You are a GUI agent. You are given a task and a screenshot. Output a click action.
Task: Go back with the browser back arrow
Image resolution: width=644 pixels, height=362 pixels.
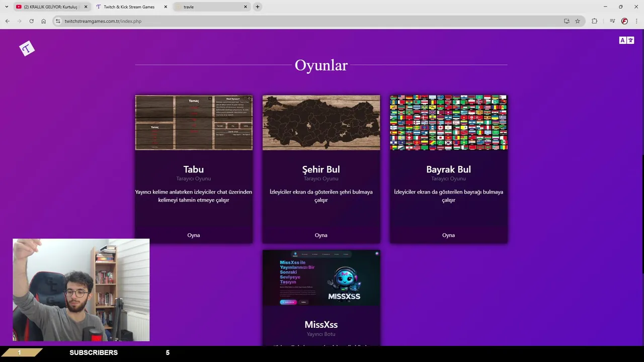point(7,21)
